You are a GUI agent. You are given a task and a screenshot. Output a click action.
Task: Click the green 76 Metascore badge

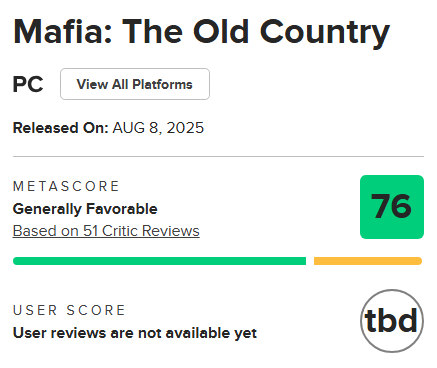click(x=392, y=207)
